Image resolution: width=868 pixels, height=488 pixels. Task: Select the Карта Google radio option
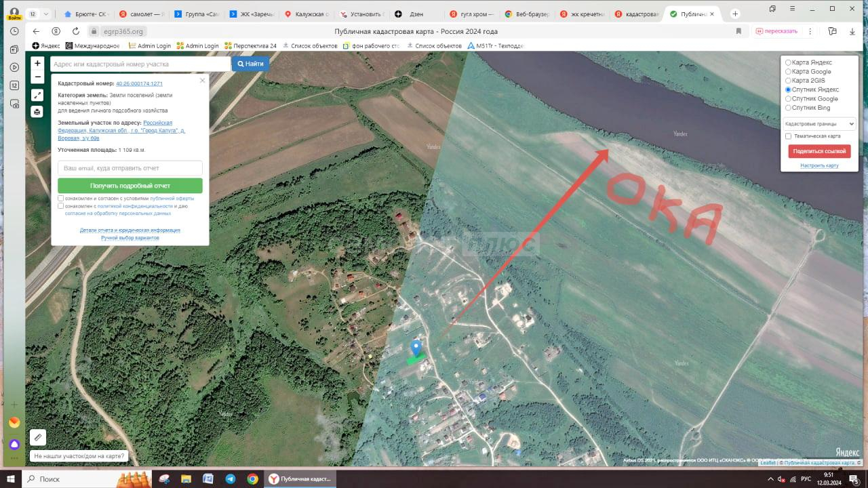788,72
